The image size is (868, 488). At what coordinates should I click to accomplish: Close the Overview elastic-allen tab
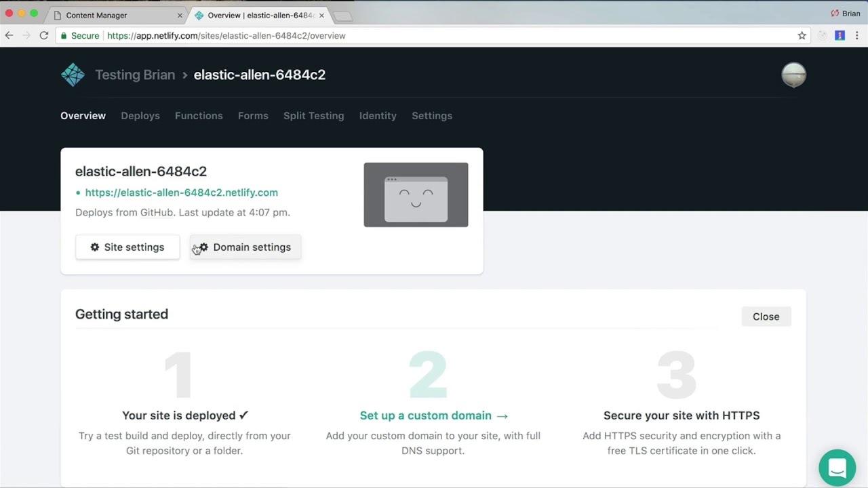click(x=321, y=15)
